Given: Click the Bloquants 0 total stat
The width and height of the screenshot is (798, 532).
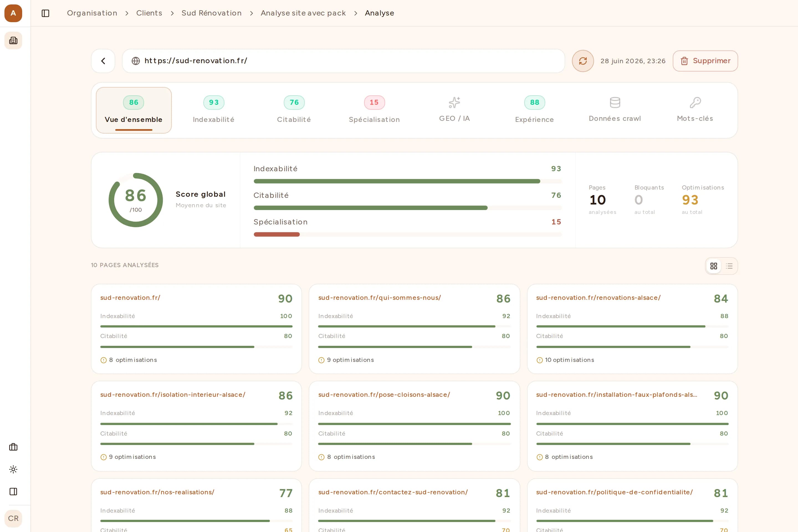Looking at the screenshot, I should [649, 200].
